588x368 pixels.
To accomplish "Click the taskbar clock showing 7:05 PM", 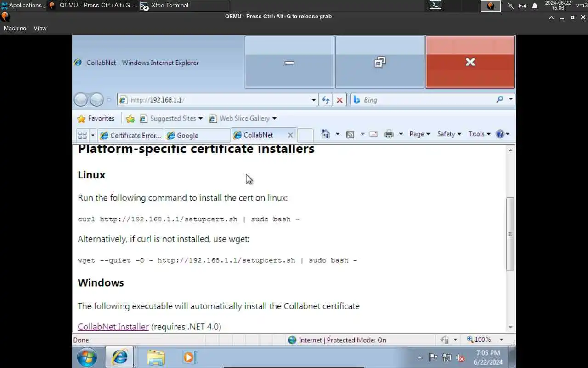I will [x=488, y=357].
